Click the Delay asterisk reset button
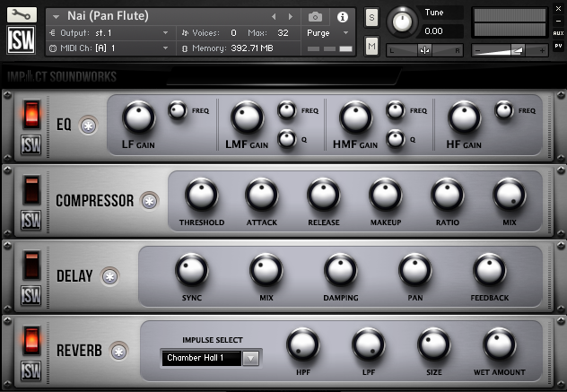 tap(109, 276)
